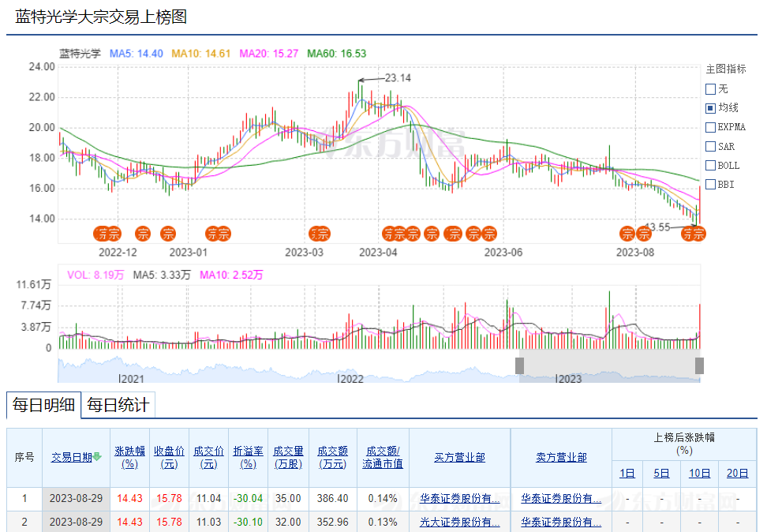This screenshot has height=532, width=767.
Task: Click the rightmost 宗 marker at chart end
Action: point(697,234)
